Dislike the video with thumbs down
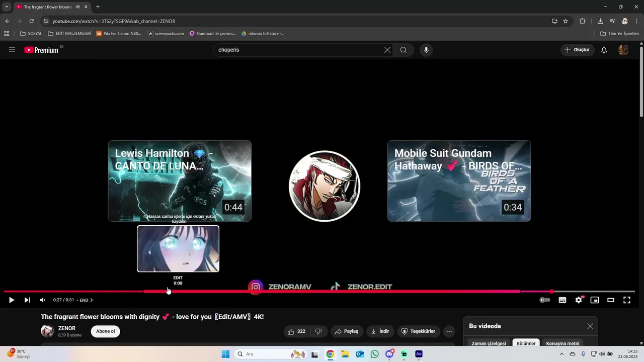This screenshot has height=362, width=644. (x=318, y=331)
